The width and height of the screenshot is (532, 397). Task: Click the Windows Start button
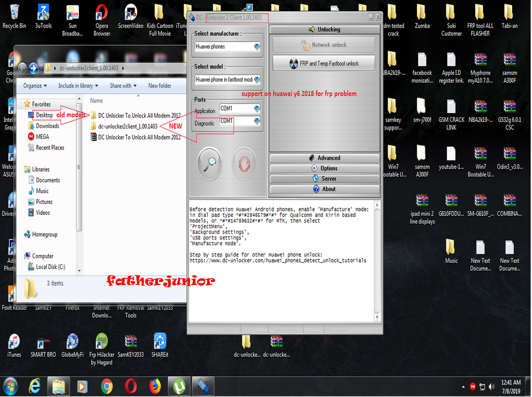click(11, 387)
